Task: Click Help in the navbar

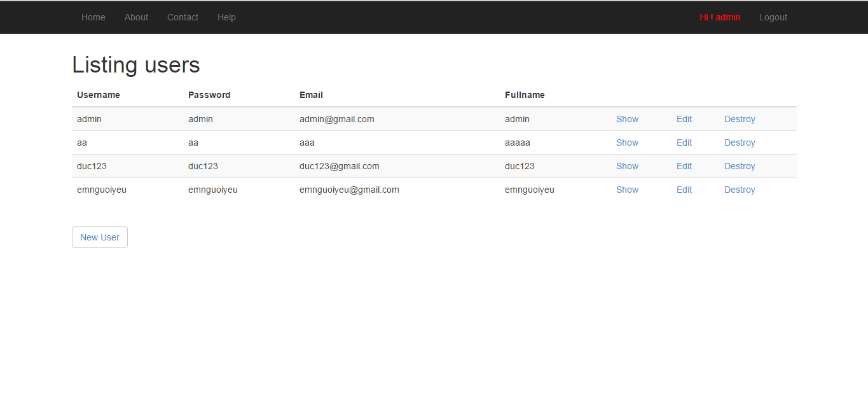Action: (226, 17)
